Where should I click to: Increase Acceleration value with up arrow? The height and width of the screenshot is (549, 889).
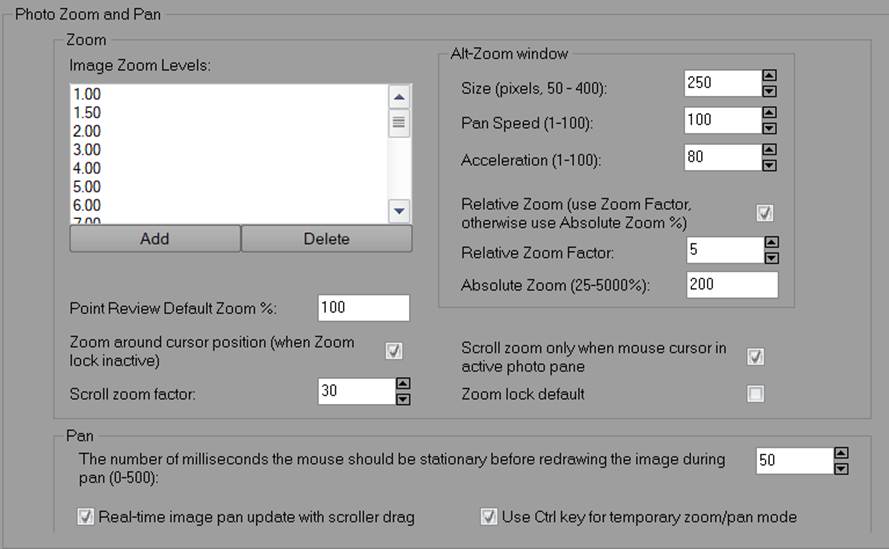(769, 150)
